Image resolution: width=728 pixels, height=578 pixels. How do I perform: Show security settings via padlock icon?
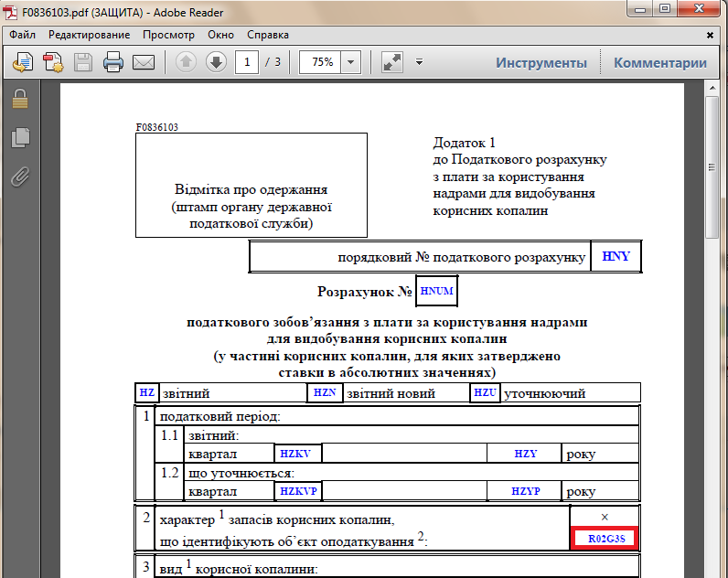click(20, 100)
